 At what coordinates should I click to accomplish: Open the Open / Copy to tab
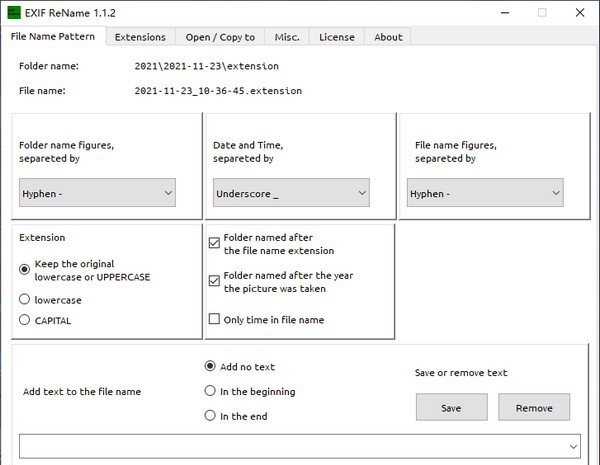[220, 37]
